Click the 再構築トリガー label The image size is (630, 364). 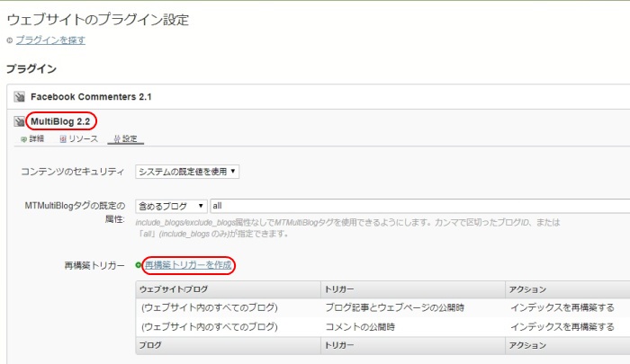coord(94,265)
